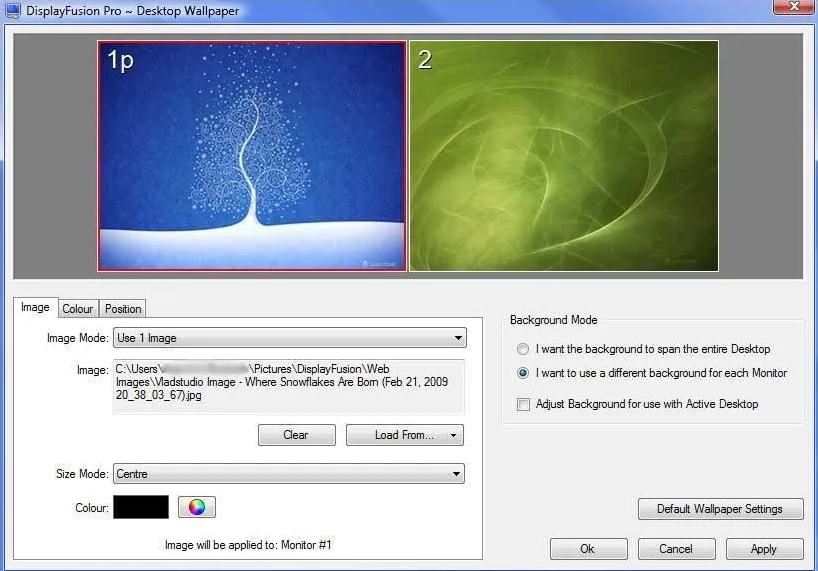This screenshot has width=818, height=571.
Task: Switch to the Position tab
Action: coord(123,309)
